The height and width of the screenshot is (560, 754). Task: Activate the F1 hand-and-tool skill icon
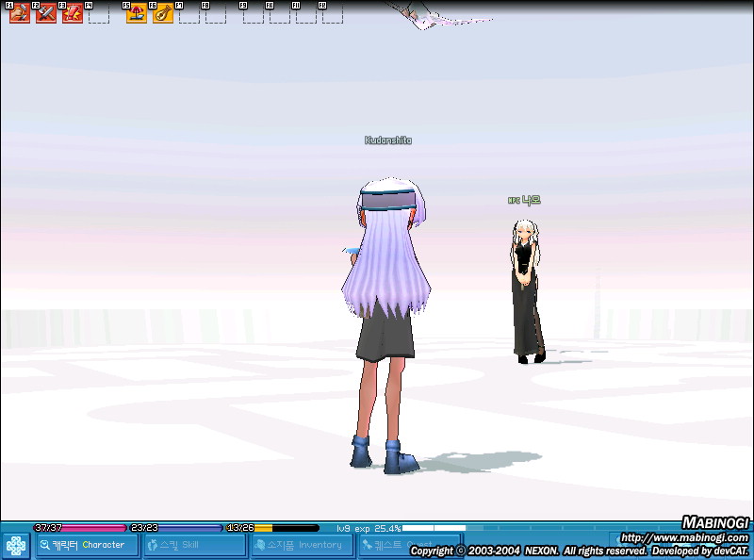tap(20, 13)
